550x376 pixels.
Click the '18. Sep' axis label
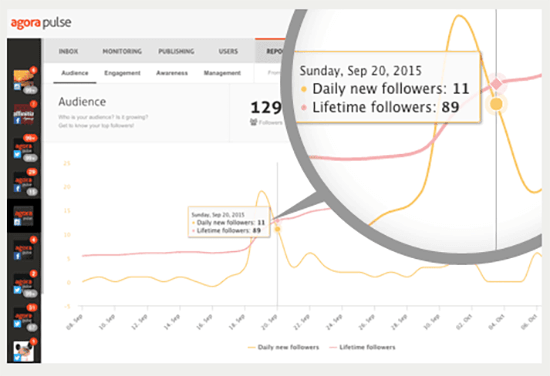[237, 322]
